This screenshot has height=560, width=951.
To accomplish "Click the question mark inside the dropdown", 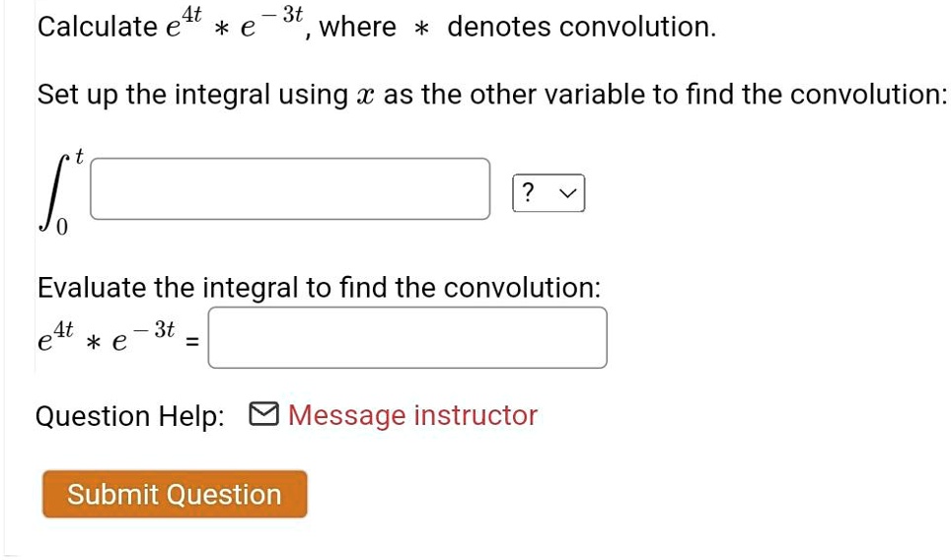I will (x=528, y=192).
